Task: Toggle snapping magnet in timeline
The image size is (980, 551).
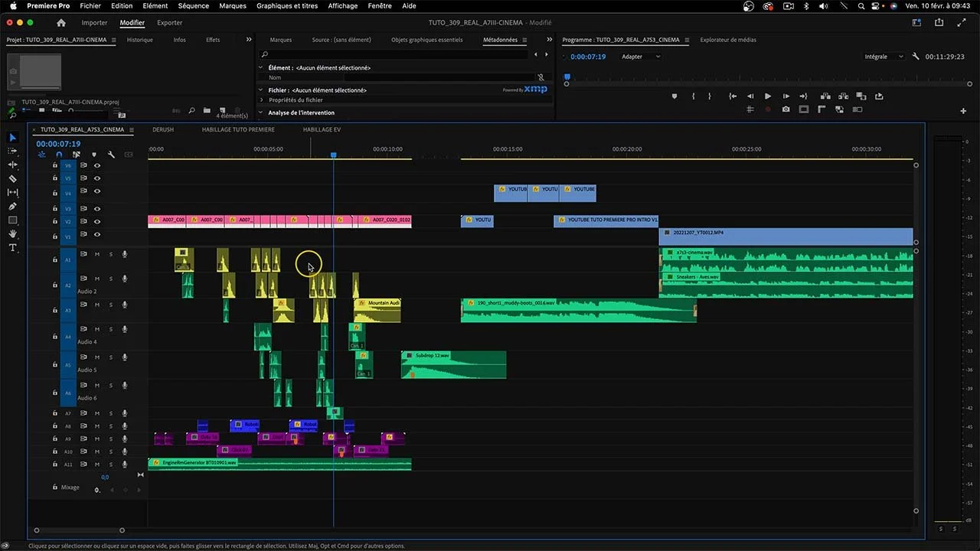Action: pos(59,155)
